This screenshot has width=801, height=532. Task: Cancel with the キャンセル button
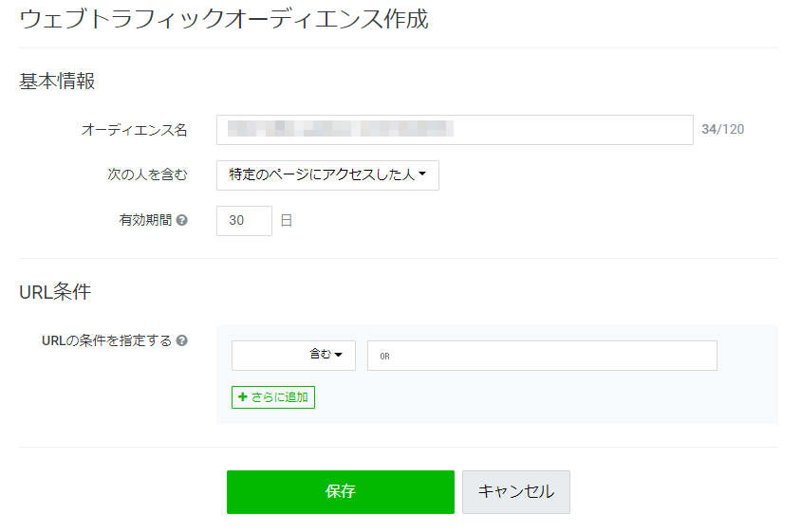click(x=516, y=491)
